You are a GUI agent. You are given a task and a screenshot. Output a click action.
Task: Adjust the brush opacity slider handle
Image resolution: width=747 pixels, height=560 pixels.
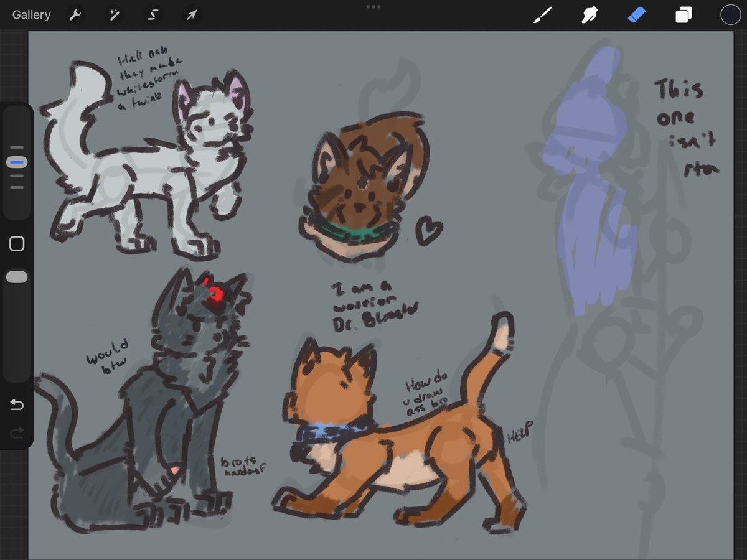tap(17, 278)
